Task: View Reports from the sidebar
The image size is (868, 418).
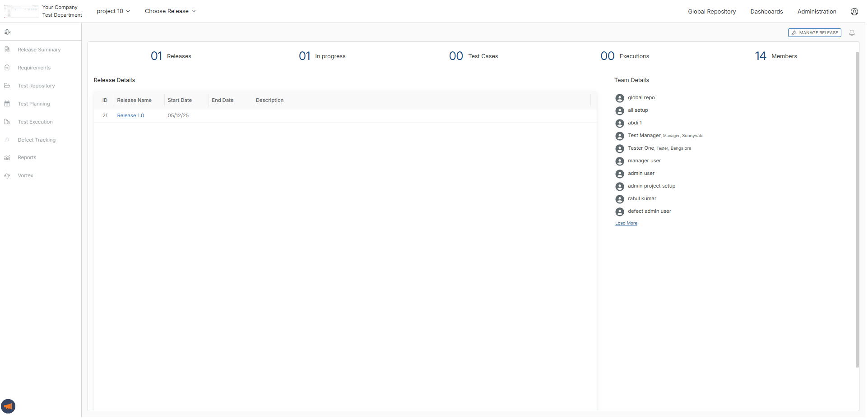Action: (27, 157)
